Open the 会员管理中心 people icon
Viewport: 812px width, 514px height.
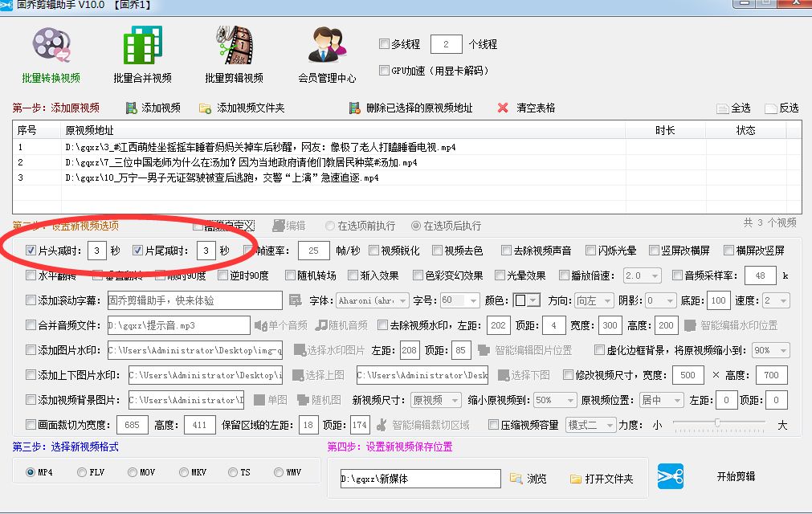click(327, 44)
